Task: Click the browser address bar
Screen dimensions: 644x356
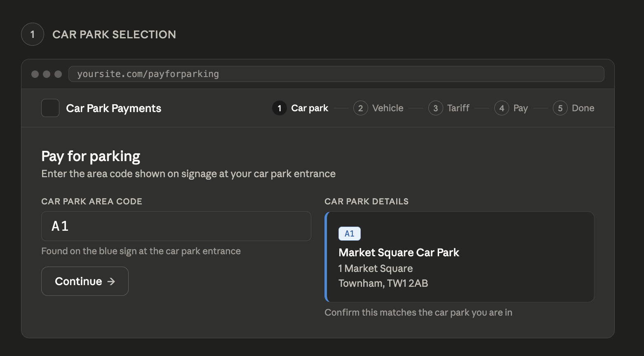Action: (x=336, y=74)
